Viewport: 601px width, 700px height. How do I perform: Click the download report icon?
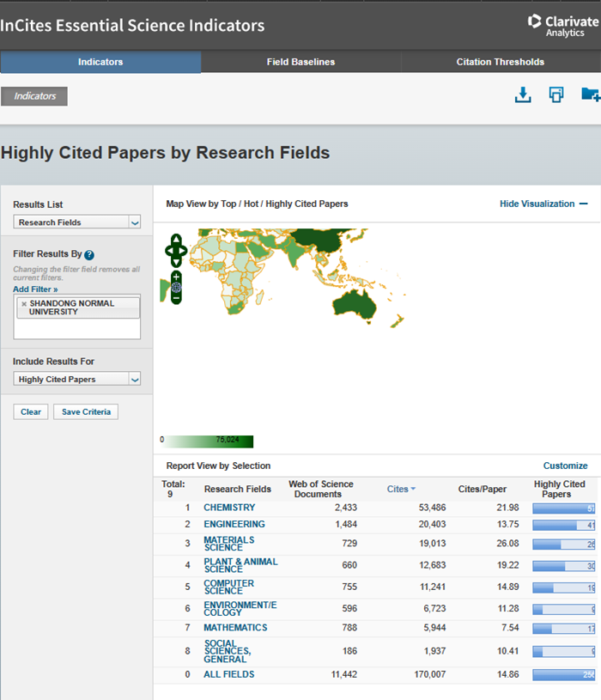click(x=523, y=95)
